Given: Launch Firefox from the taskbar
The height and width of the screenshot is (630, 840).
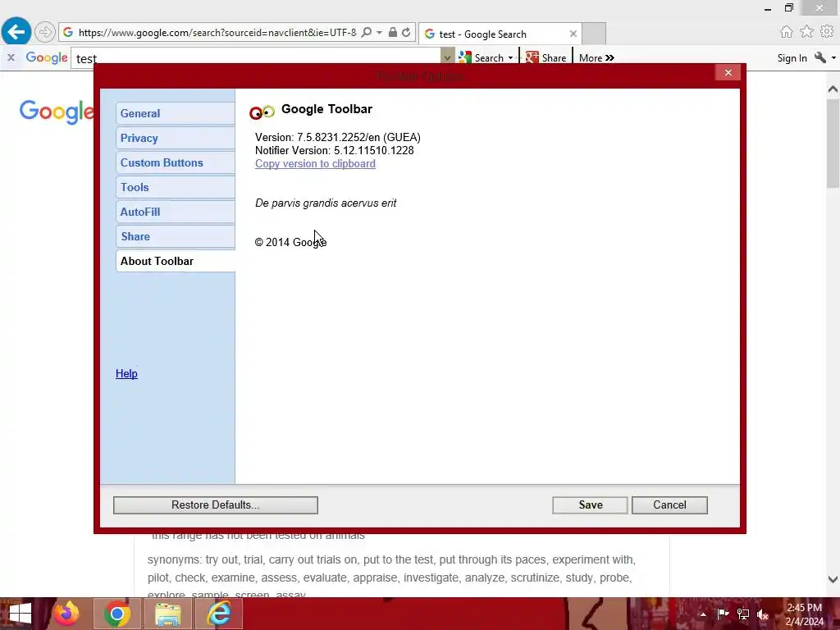Looking at the screenshot, I should pyautogui.click(x=66, y=614).
